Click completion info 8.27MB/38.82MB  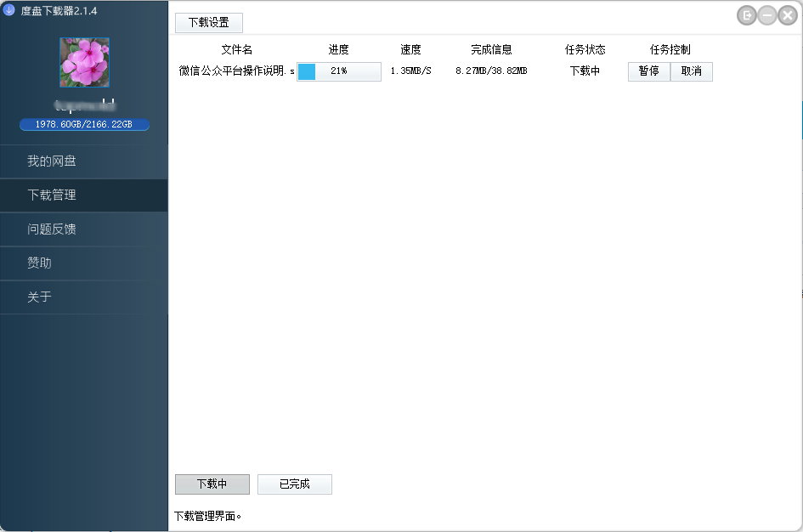point(491,71)
